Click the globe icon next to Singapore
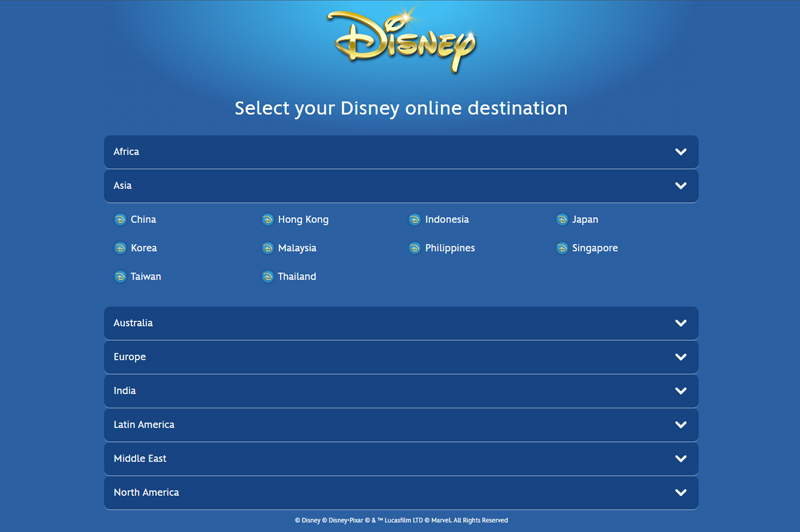This screenshot has height=532, width=800. click(x=562, y=248)
